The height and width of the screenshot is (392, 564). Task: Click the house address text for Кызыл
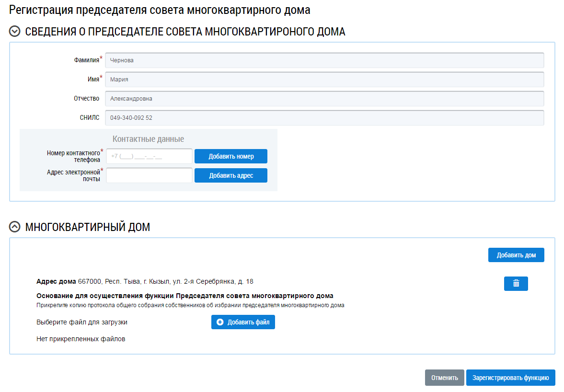(x=165, y=281)
